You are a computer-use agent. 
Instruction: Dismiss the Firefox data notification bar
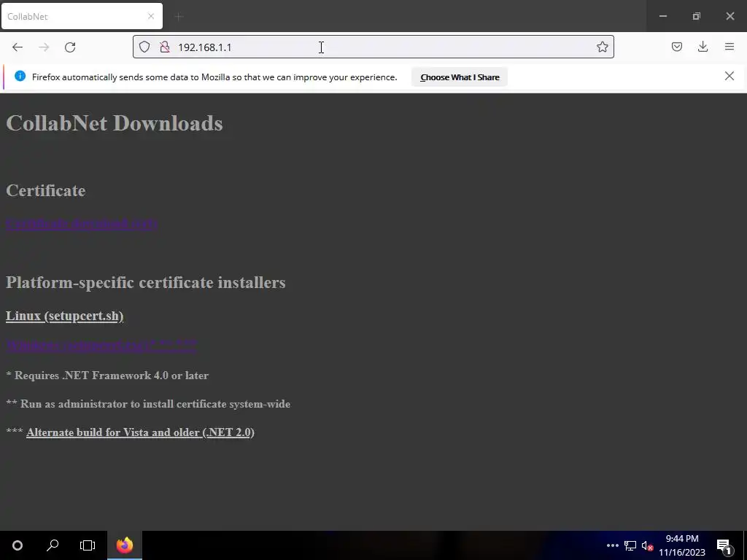point(729,76)
